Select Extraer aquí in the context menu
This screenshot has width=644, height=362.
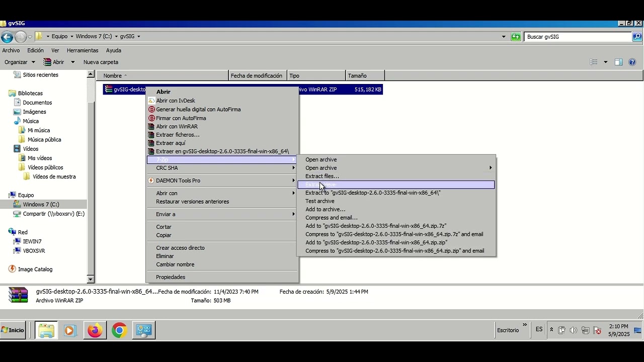tap(222, 143)
